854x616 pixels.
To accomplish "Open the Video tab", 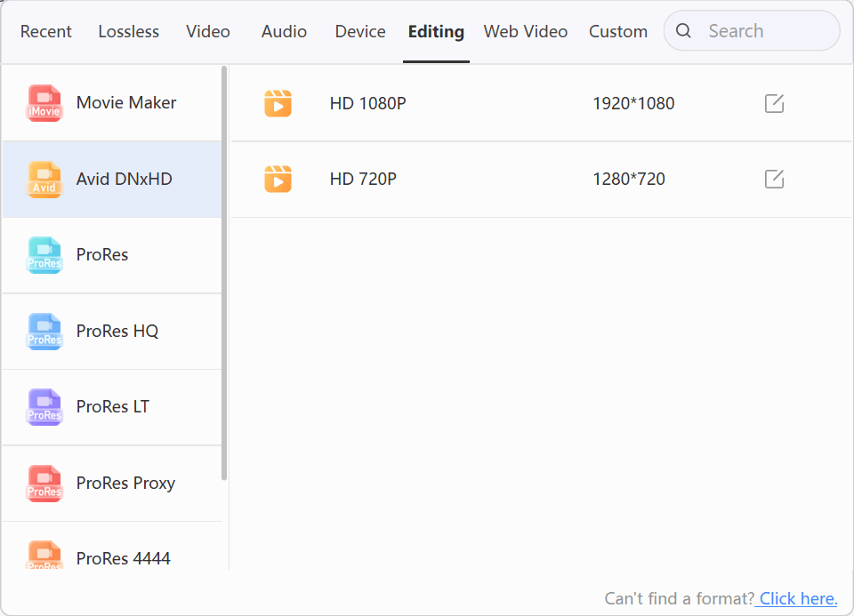I will 208,32.
